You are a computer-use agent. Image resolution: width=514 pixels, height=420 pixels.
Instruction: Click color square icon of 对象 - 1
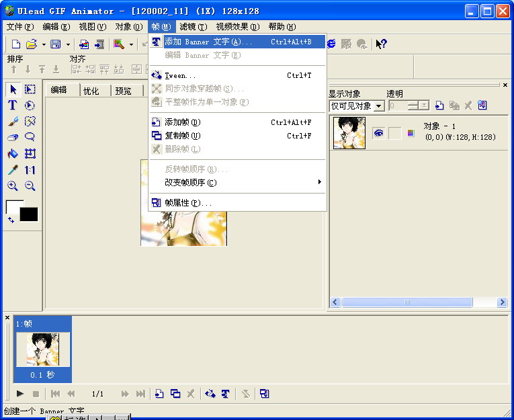coord(411,133)
